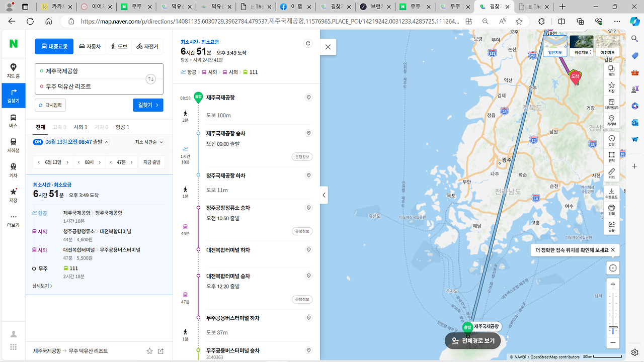Click the 거리뷰 street view map tool
Image resolution: width=644 pixels, height=362 pixels.
point(611,121)
